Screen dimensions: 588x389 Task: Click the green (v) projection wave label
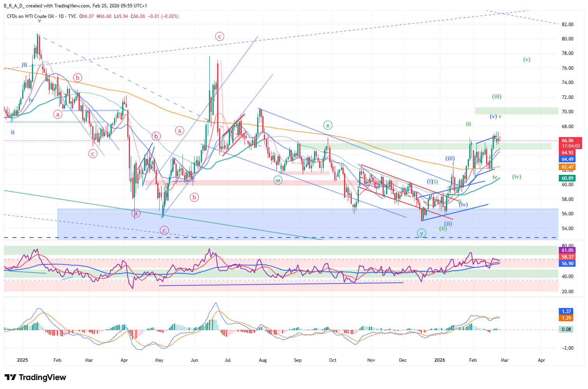(x=527, y=60)
